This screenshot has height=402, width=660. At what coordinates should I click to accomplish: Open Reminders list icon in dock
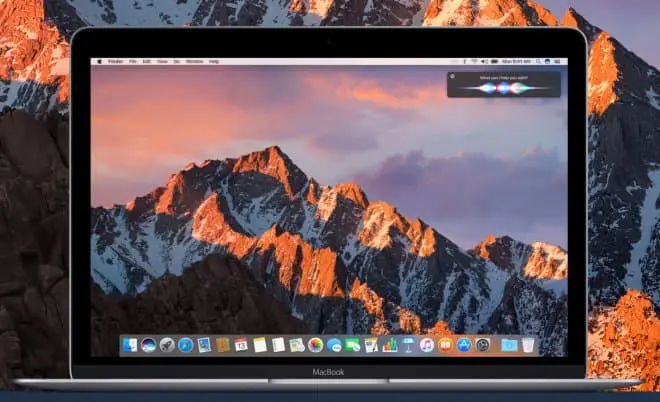278,345
